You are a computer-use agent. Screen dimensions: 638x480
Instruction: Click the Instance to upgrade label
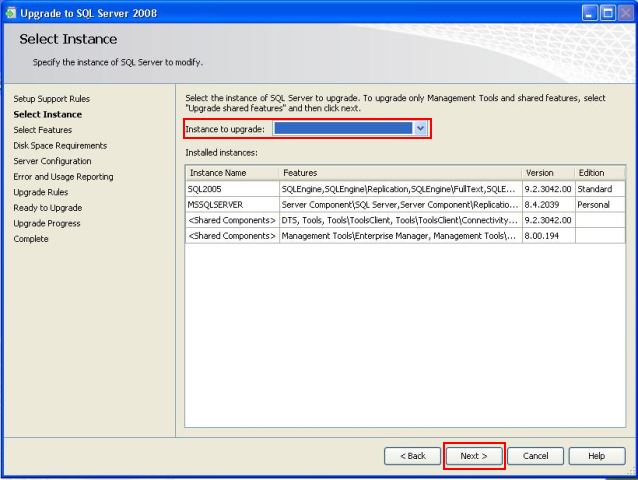click(x=225, y=129)
